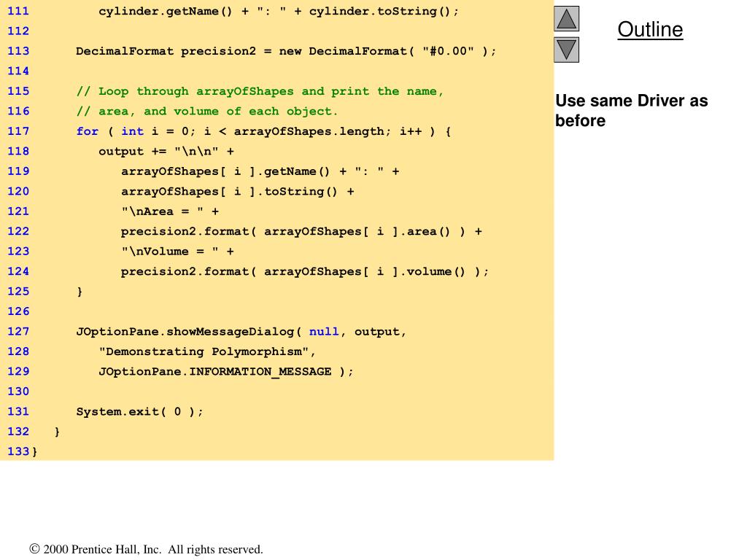
Task: Click the 'for' keyword on line 117
Action: (88, 131)
